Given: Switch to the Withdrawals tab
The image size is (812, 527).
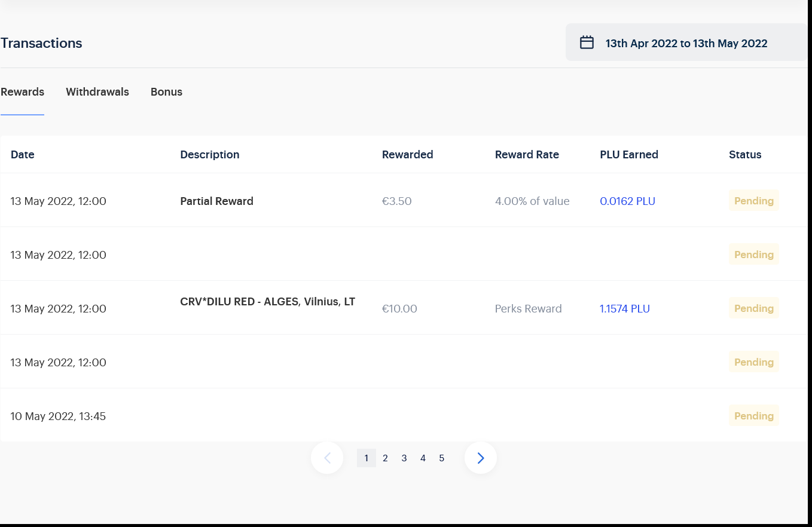Looking at the screenshot, I should tap(97, 92).
